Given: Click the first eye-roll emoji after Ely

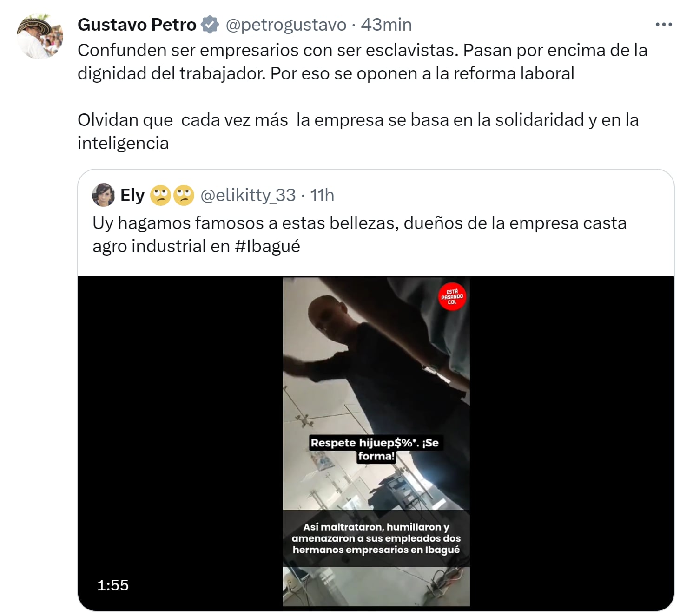Looking at the screenshot, I should 160,195.
